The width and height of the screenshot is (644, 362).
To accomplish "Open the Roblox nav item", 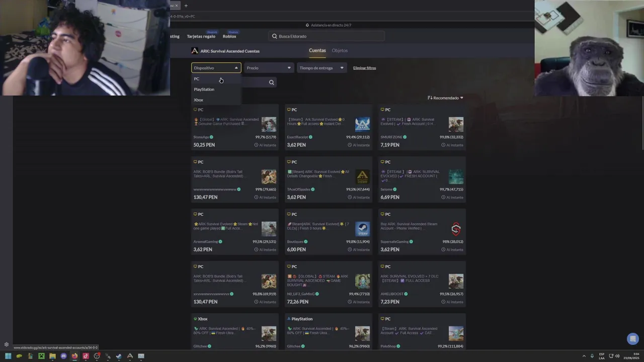I will [x=229, y=36].
